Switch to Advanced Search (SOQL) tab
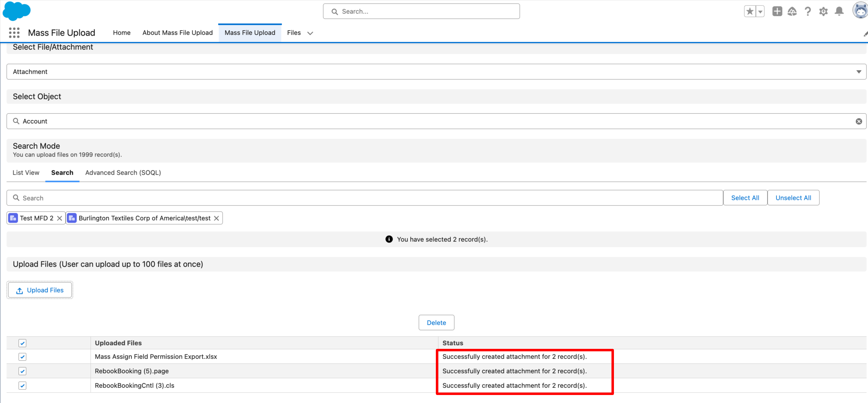The height and width of the screenshot is (403, 868). point(123,173)
